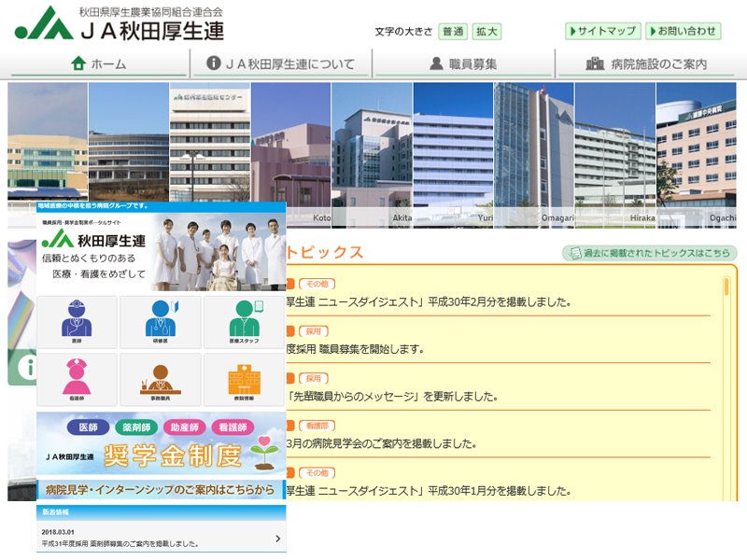Open the 病院施設のご案内 tab

click(646, 63)
